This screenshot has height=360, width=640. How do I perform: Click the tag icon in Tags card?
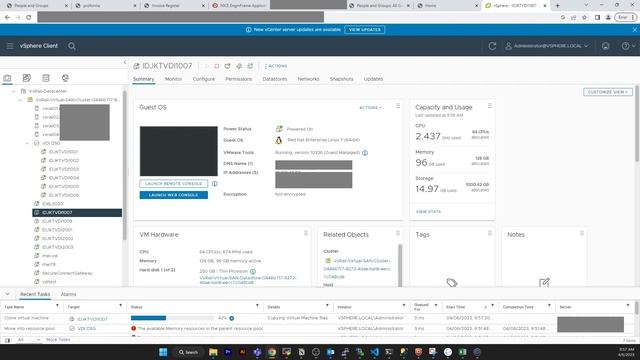pos(452,282)
